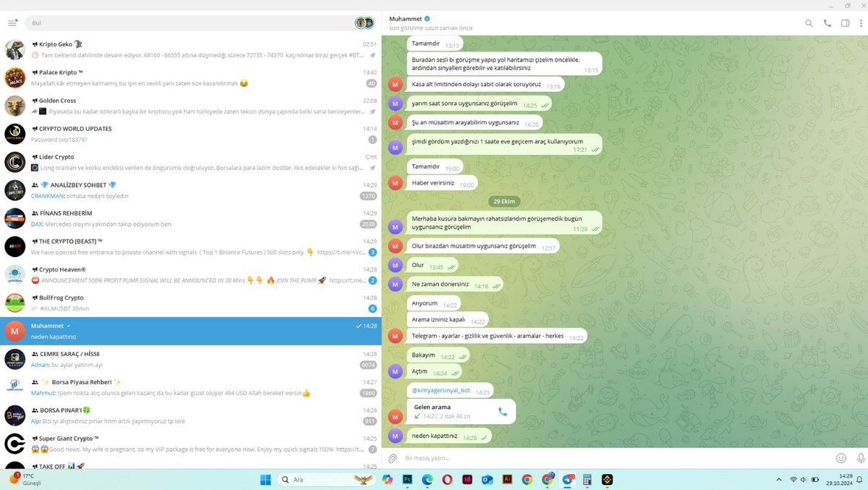The width and height of the screenshot is (868, 490).
Task: Open CRYPTO WORLD UPDATES channel
Action: click(x=191, y=134)
